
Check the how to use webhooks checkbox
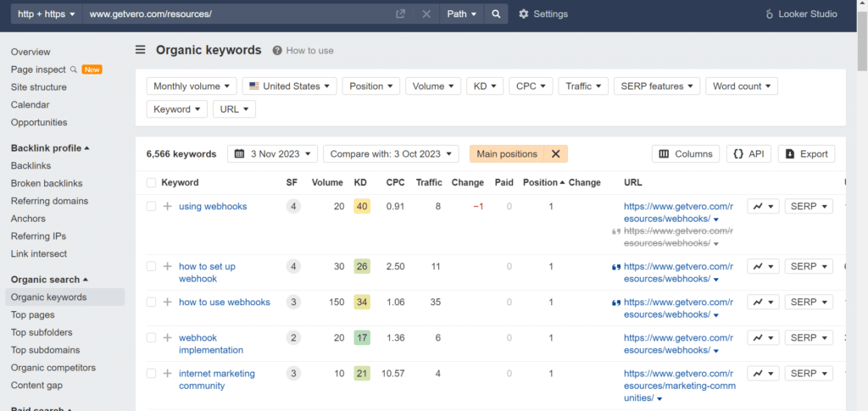[151, 302]
